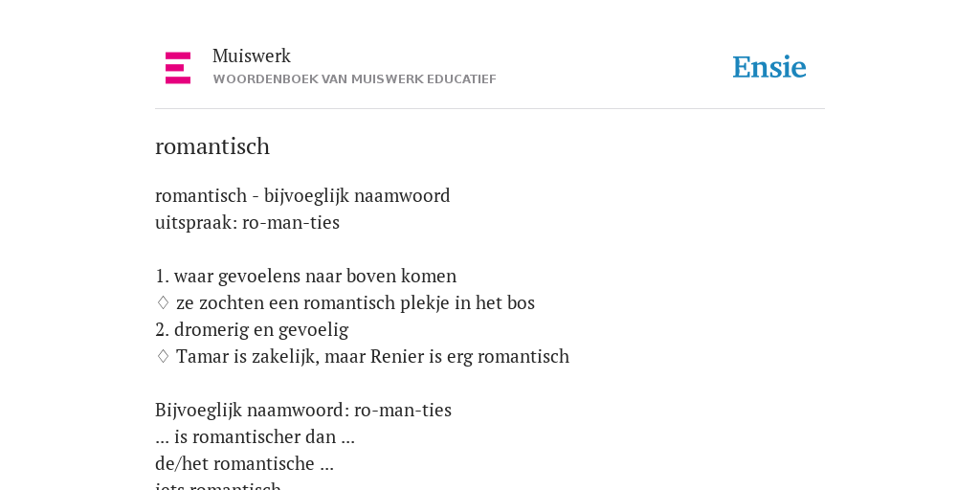Click the 'Bijvoeglijk naamwoord: ro-man-ties' line
Viewport: 980px width, 490px height.
[303, 410]
